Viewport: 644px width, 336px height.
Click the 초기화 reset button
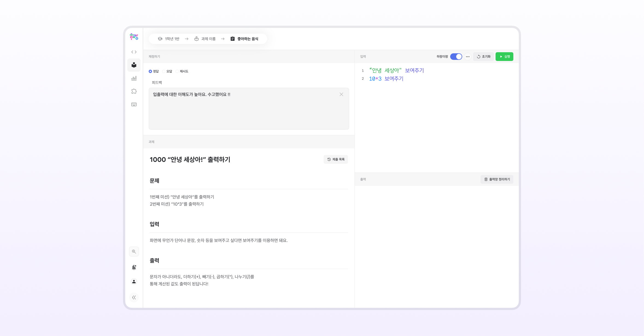(484, 57)
